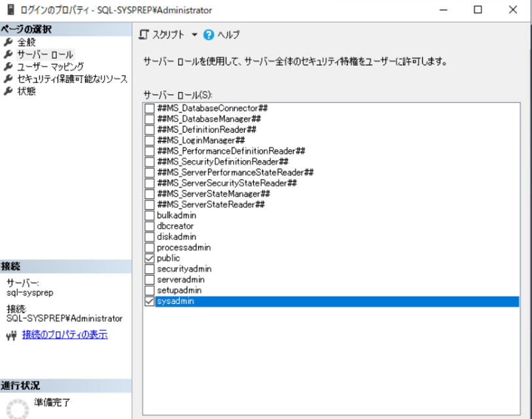This screenshot has height=419, width=532.
Task: Tick the diskadmin role checkbox
Action: click(x=149, y=237)
